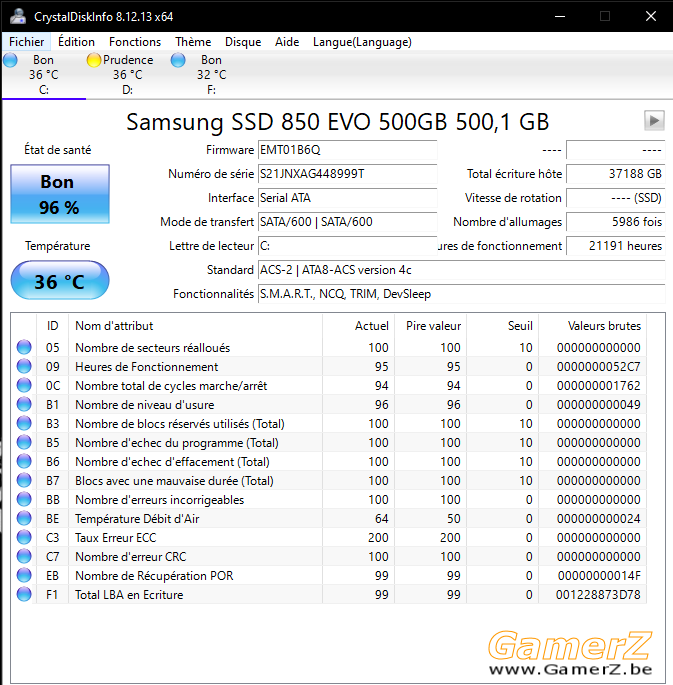The image size is (673, 685).
Task: Click the Interface field Serial ATA
Action: coord(348,198)
